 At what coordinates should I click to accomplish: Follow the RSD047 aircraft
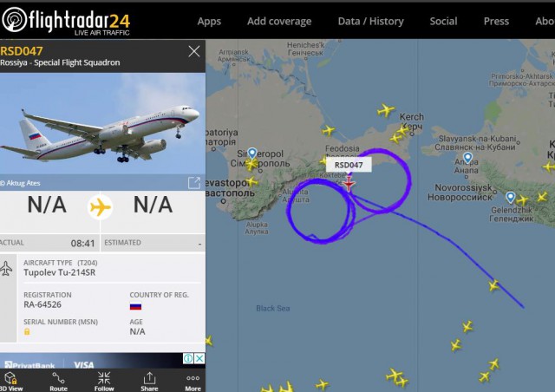[104, 382]
